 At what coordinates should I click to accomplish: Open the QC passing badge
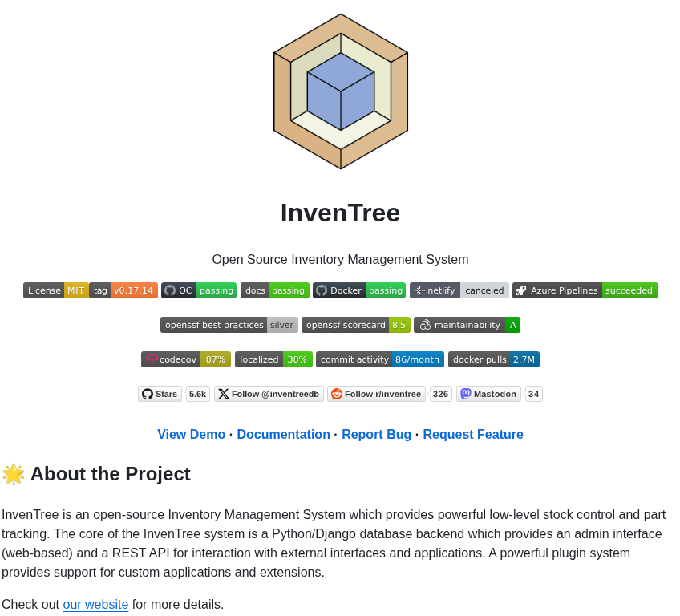(x=199, y=290)
